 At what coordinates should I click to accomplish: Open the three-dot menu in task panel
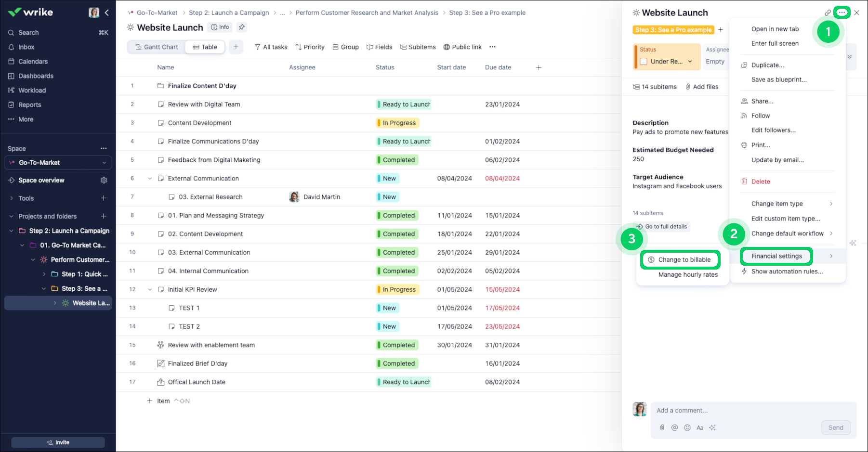pyautogui.click(x=842, y=13)
